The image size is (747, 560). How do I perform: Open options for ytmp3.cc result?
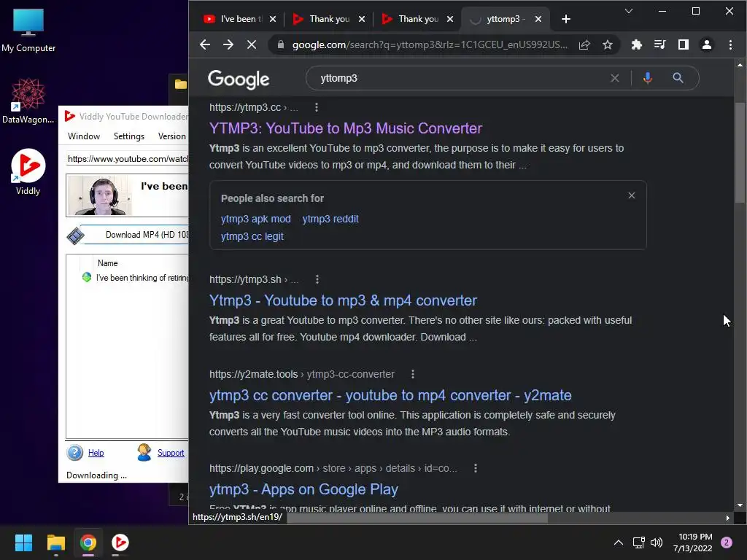317,108
